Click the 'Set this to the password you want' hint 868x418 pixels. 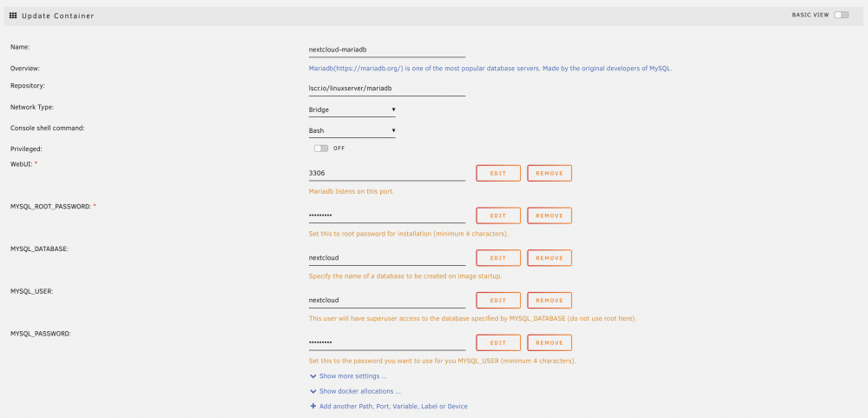click(442, 361)
